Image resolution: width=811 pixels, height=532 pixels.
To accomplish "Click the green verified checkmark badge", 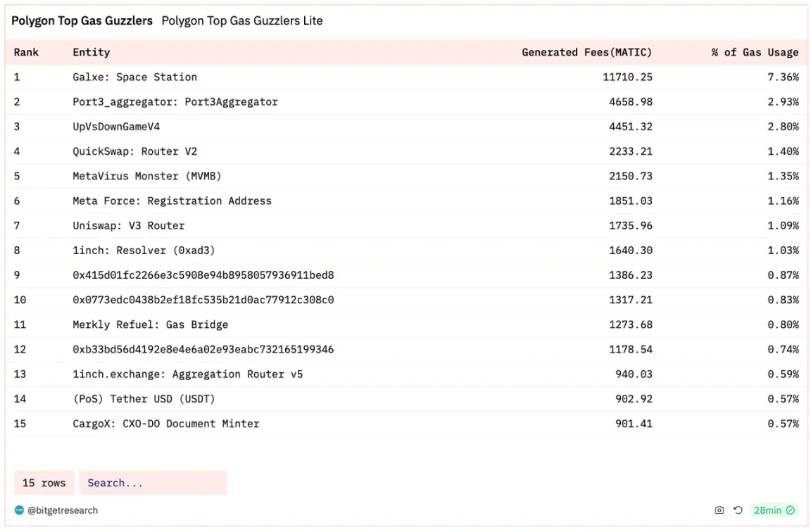I will (791, 510).
